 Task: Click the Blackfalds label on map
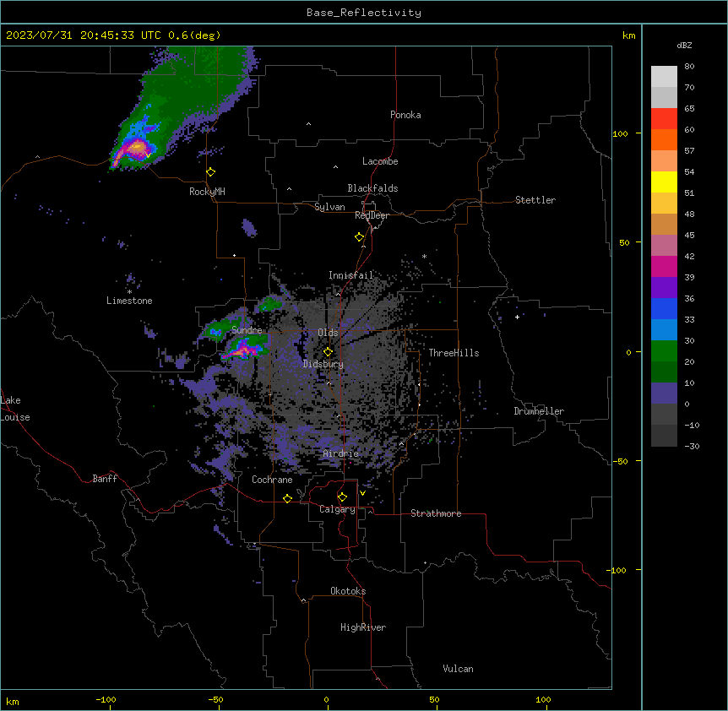(x=372, y=188)
